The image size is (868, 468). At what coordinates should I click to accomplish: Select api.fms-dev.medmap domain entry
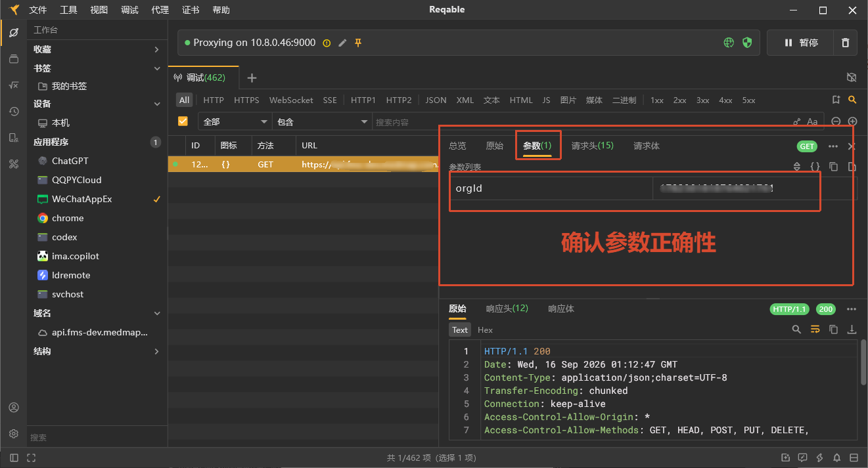point(100,332)
